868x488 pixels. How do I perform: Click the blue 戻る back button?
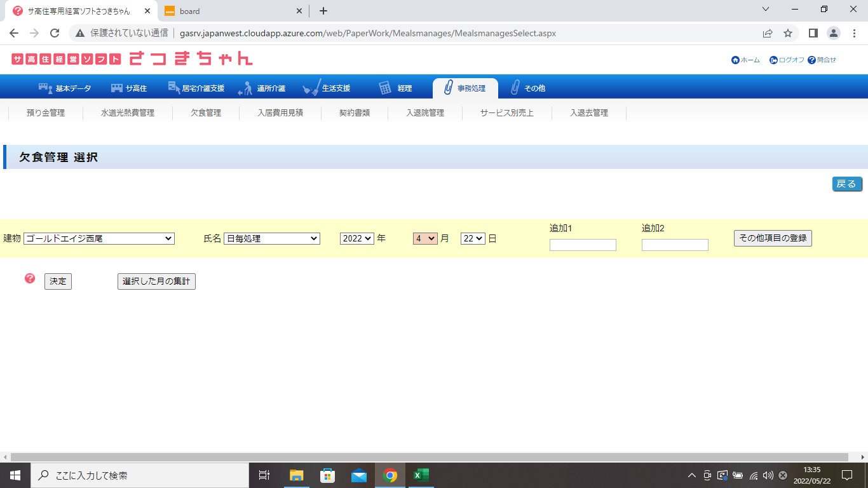click(847, 184)
